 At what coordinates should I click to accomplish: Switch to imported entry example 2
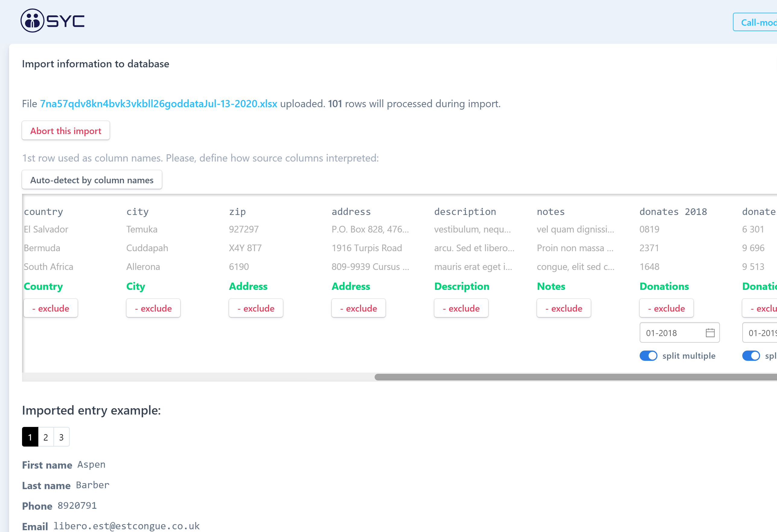coord(46,437)
